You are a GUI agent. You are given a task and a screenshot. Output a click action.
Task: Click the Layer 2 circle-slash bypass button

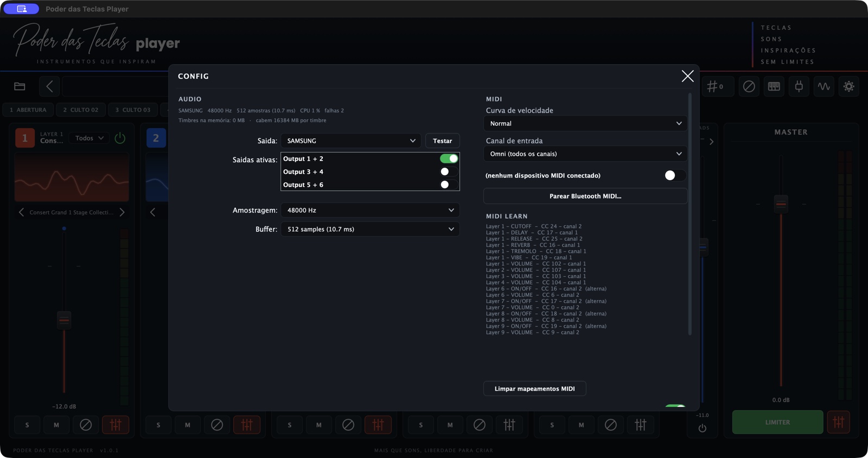click(217, 425)
